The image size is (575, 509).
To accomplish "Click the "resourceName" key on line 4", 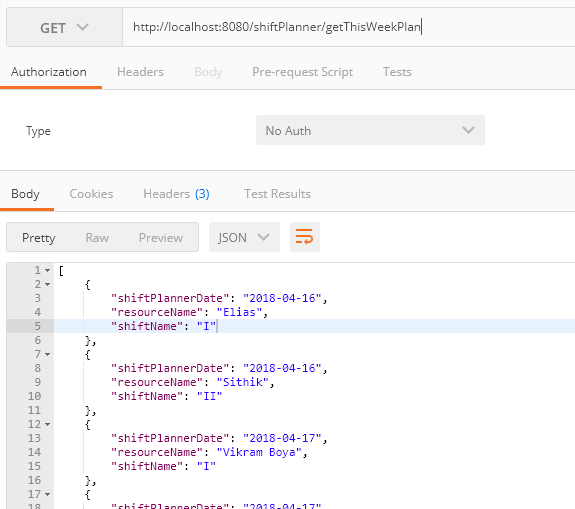I will tap(157, 312).
